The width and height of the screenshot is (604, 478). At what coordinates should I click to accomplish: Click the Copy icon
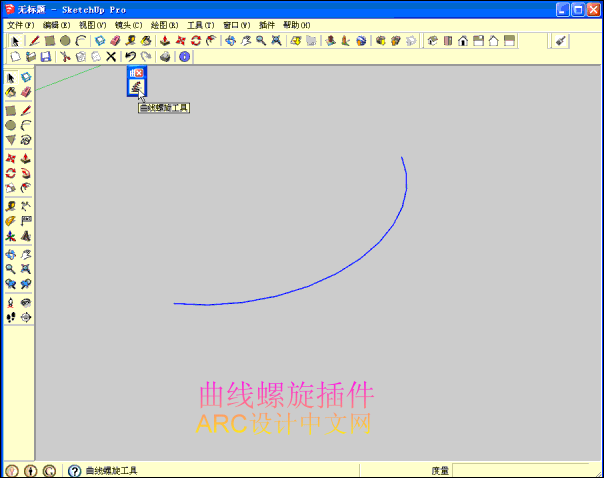(81, 57)
